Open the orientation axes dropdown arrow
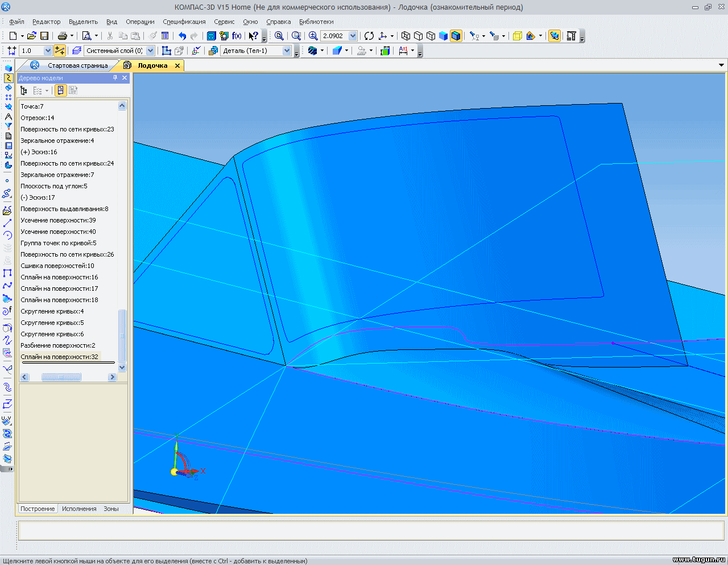The width and height of the screenshot is (728, 565). 392,36
